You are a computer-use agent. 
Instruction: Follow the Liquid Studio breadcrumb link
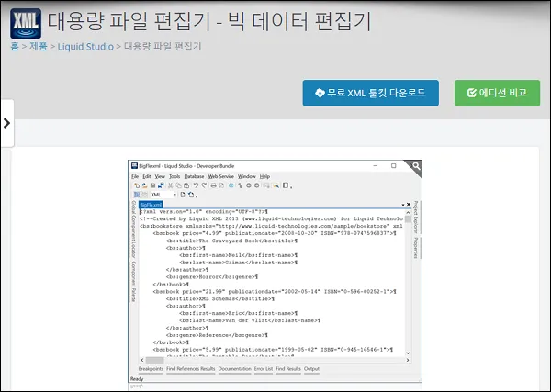point(85,47)
